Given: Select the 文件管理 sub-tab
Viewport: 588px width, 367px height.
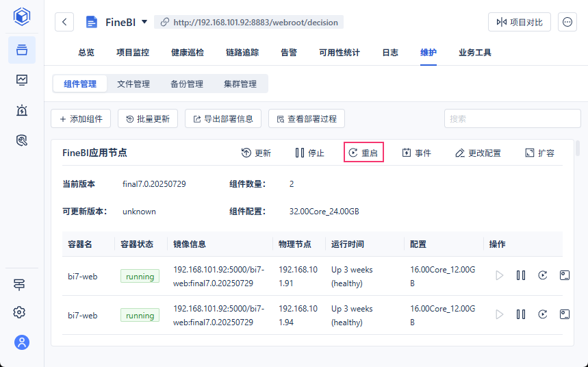Looking at the screenshot, I should [x=133, y=84].
